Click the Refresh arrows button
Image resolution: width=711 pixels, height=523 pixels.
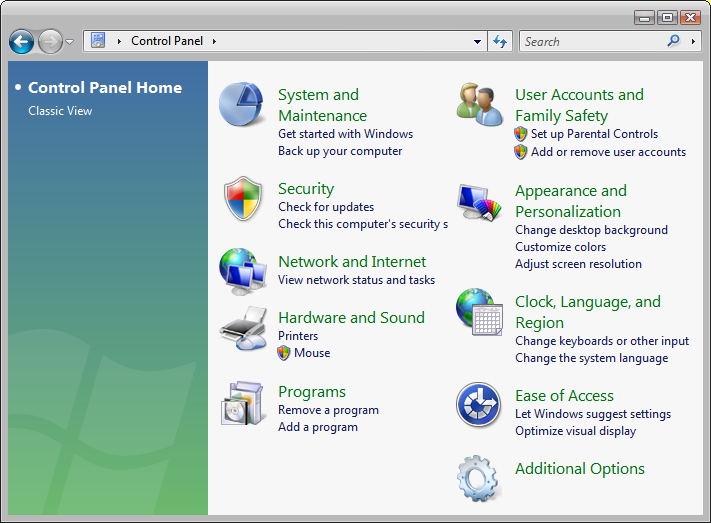(x=500, y=41)
